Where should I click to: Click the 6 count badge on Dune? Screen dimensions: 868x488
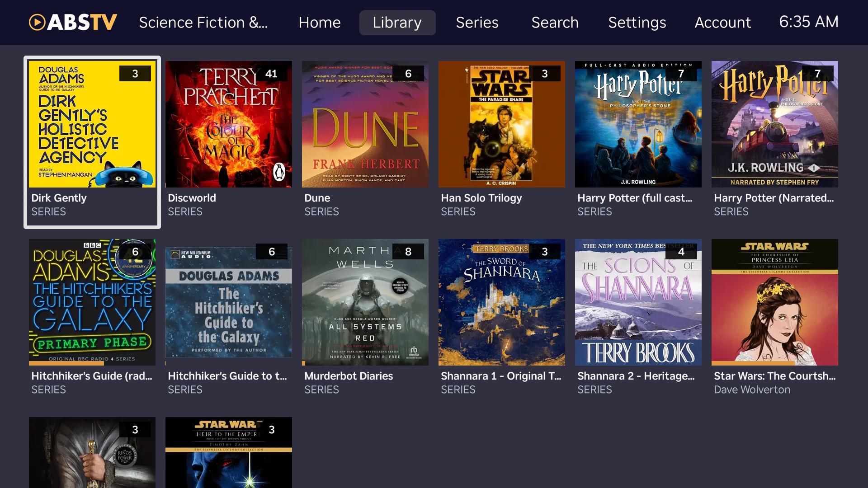point(408,74)
